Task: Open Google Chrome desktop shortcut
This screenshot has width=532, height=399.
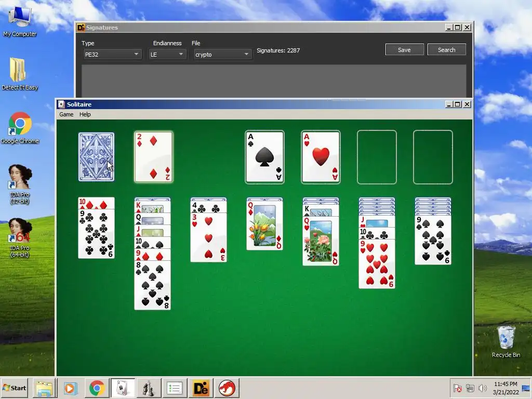Action: tap(20, 128)
